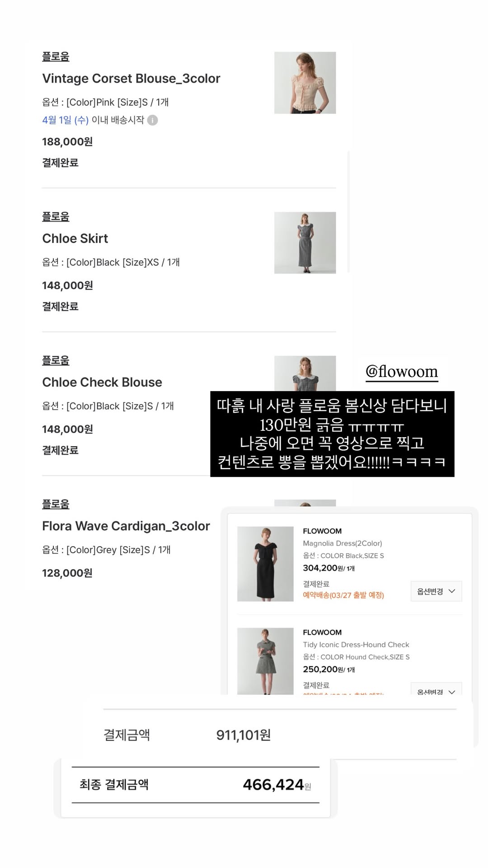Click the 4월 1일 (수) delivery date text

coord(65,120)
